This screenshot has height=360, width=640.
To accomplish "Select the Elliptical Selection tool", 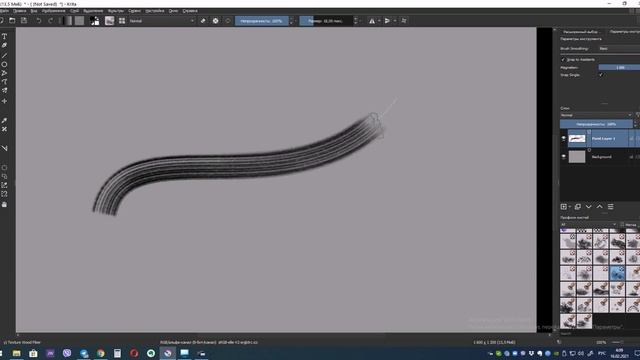I will click(4, 167).
